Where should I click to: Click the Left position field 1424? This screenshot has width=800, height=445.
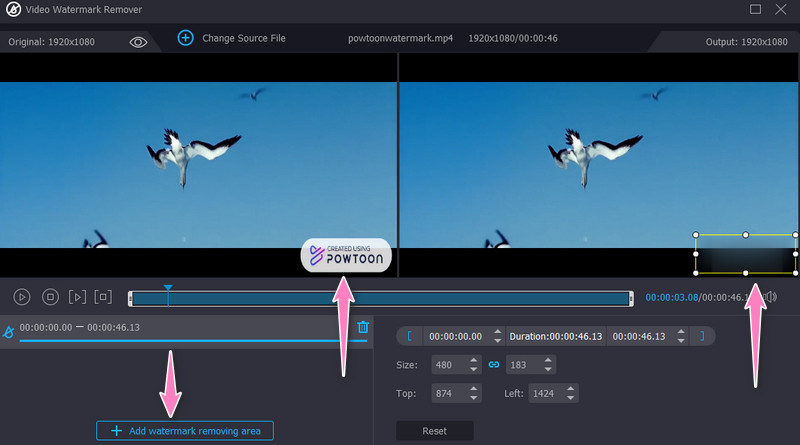[x=546, y=394]
